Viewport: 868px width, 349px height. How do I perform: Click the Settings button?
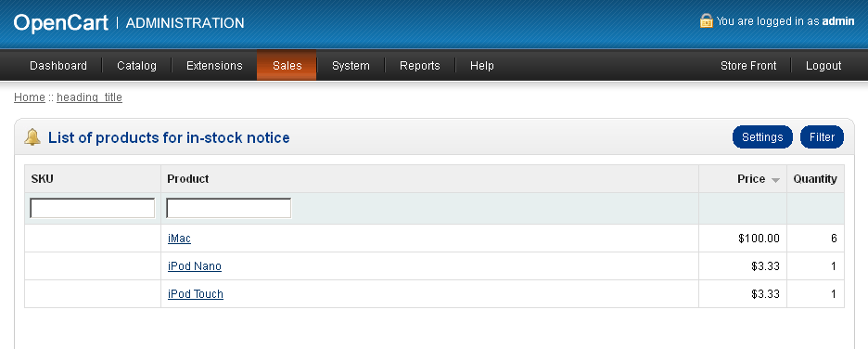coord(762,136)
